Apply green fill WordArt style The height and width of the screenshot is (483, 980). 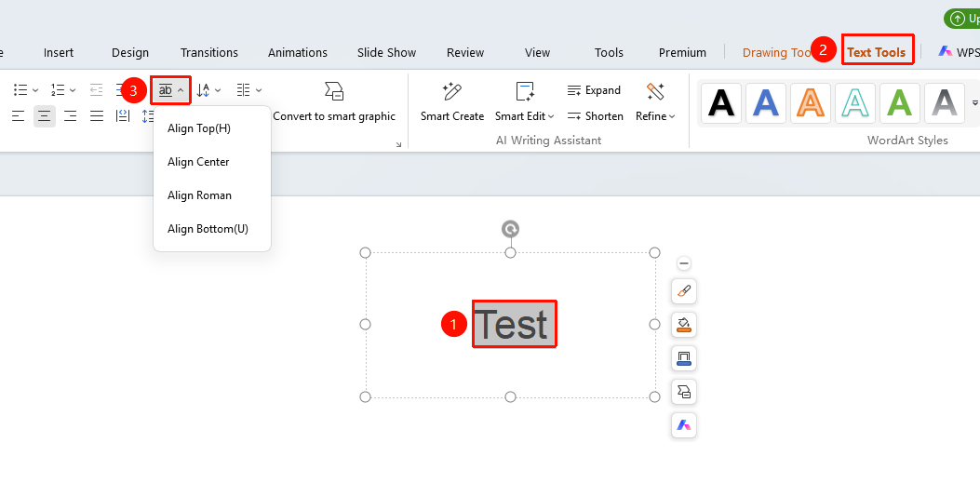click(900, 103)
